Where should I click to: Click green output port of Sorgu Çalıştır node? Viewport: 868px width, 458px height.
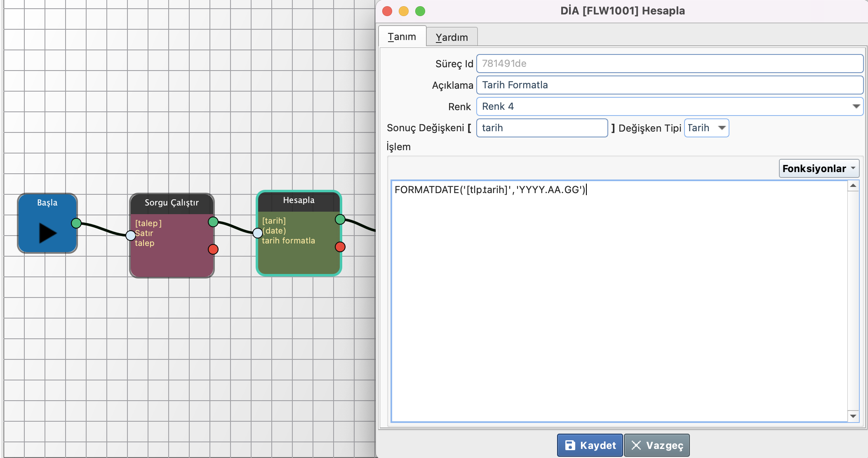[213, 222]
